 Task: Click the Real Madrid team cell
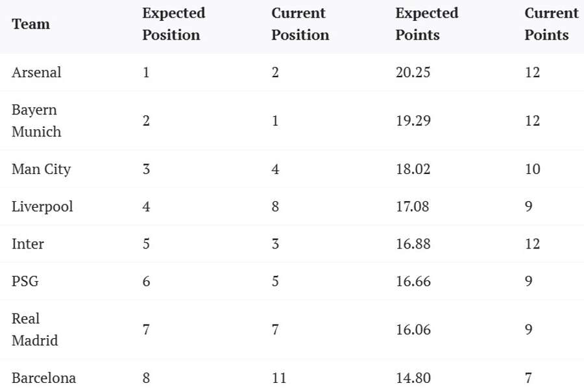(x=35, y=330)
